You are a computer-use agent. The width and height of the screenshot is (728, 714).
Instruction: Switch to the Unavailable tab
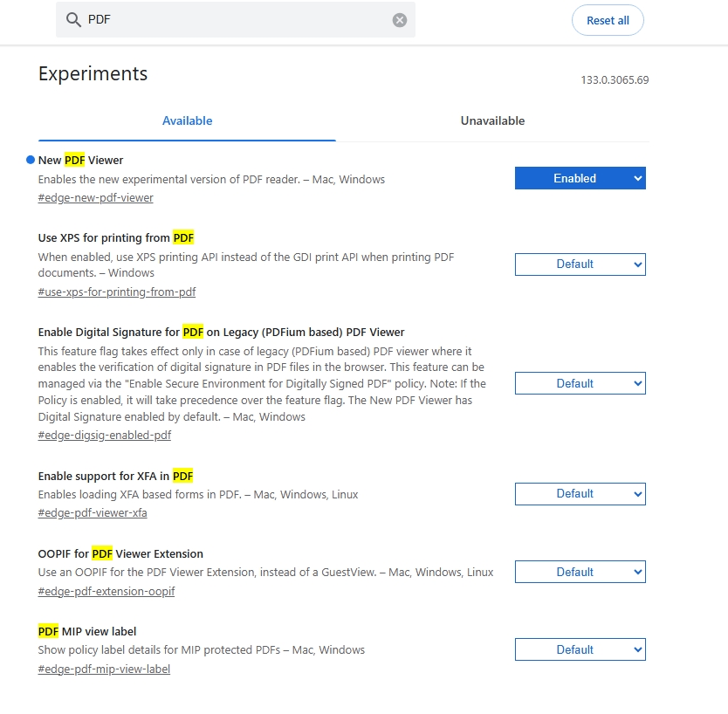click(492, 121)
